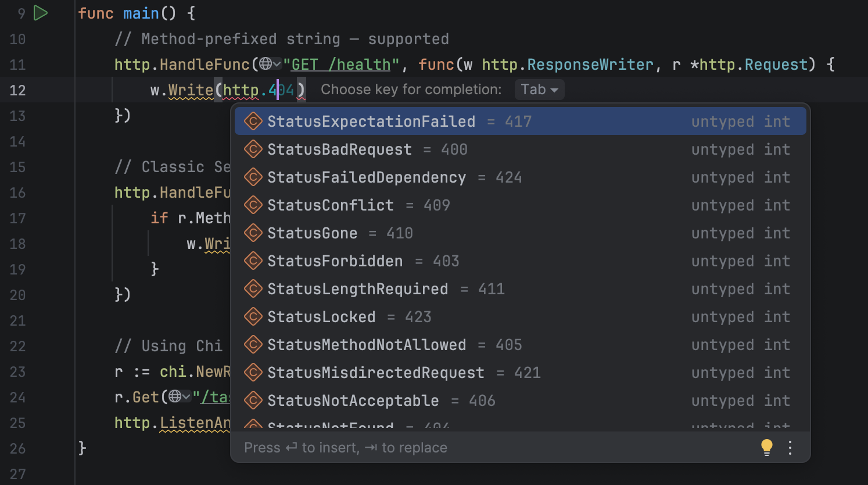Click globe icon in r.Get call
This screenshot has height=485, width=868.
tap(175, 397)
